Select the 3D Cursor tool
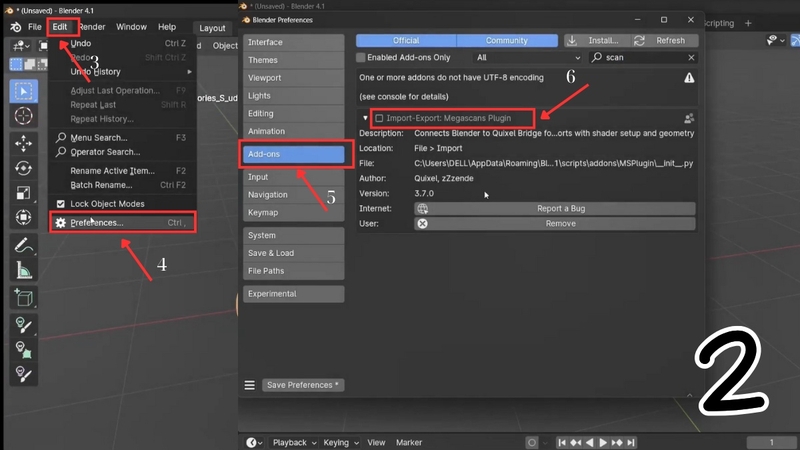This screenshot has height=450, width=800. 23,116
